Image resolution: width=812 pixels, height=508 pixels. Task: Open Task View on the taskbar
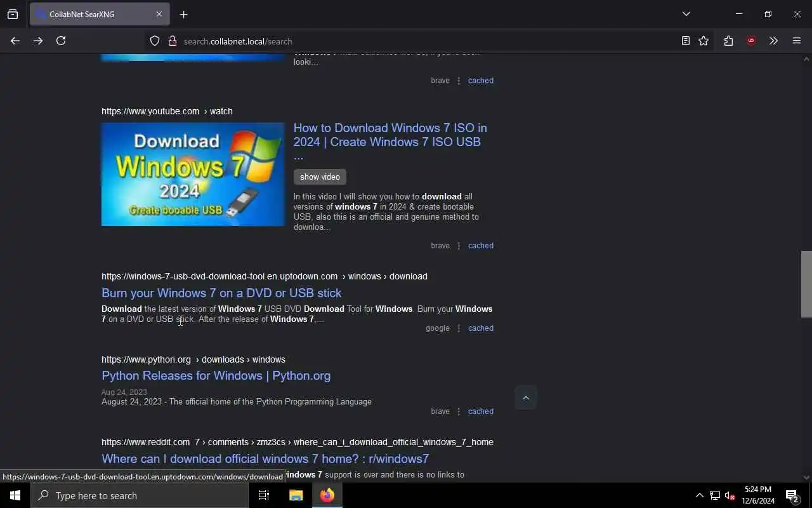point(264,495)
